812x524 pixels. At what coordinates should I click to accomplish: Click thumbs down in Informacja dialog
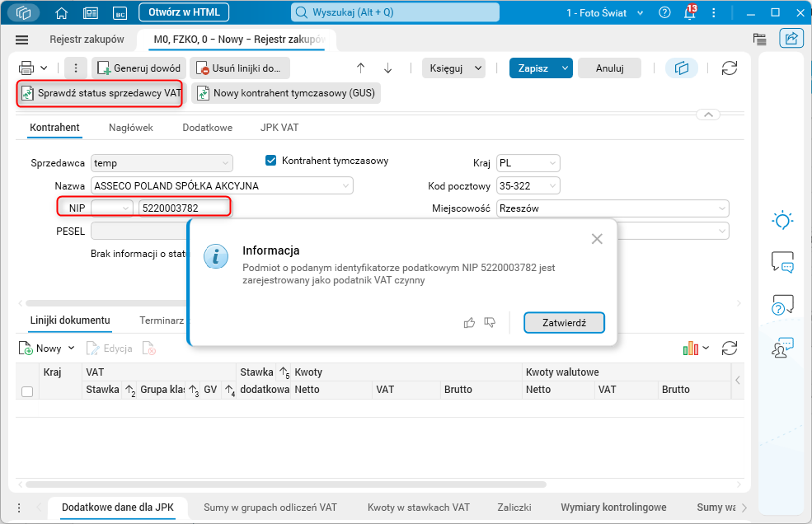[x=490, y=323]
